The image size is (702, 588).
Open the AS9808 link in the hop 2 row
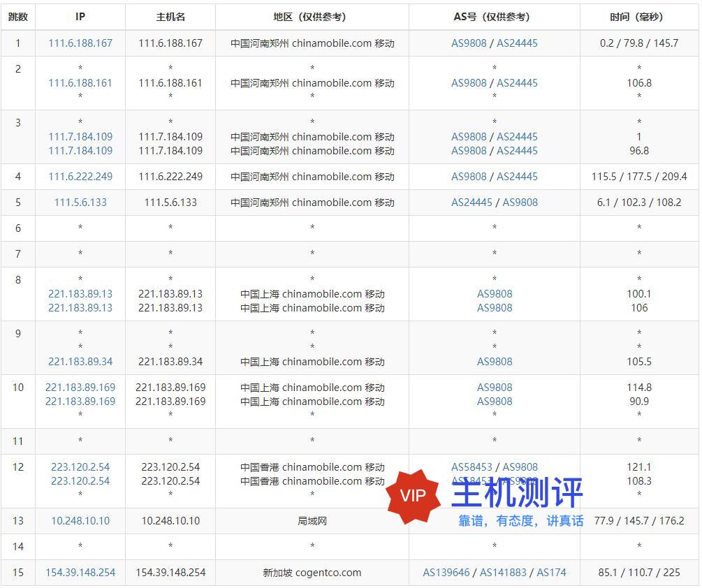tap(469, 83)
